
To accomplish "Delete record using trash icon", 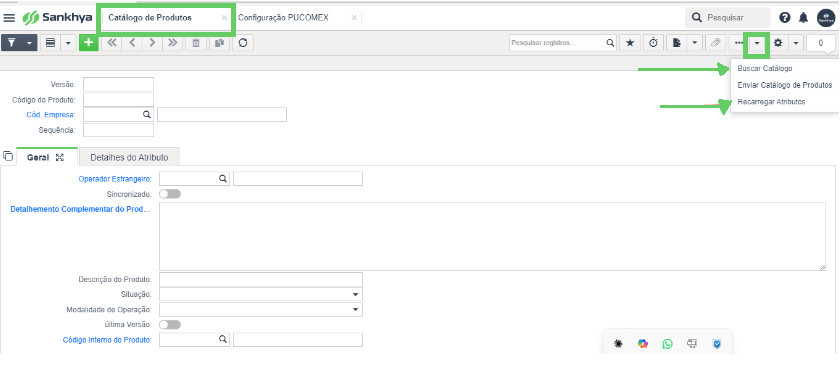I will pyautogui.click(x=196, y=43).
